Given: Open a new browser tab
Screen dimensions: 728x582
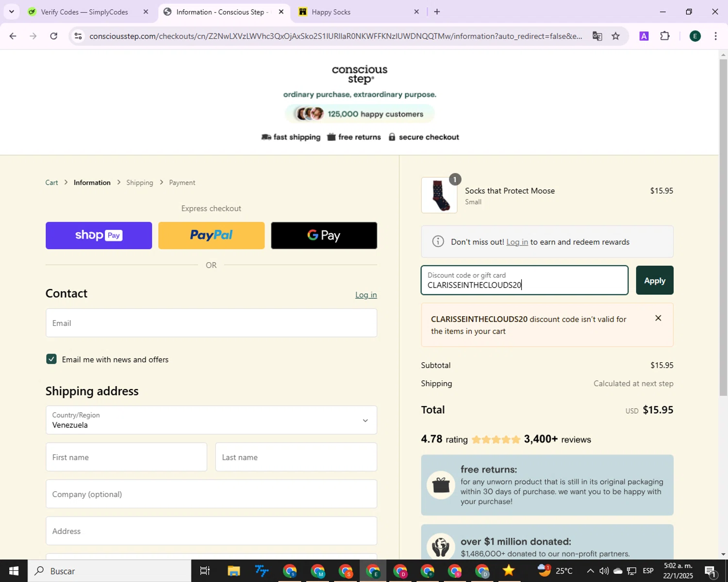Looking at the screenshot, I should pos(437,12).
